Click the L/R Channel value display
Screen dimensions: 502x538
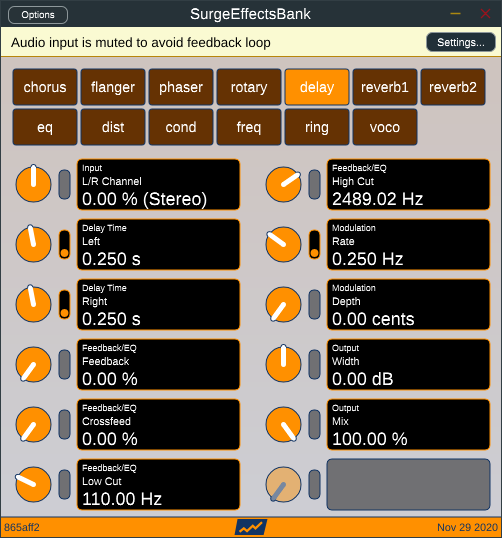pos(158,184)
